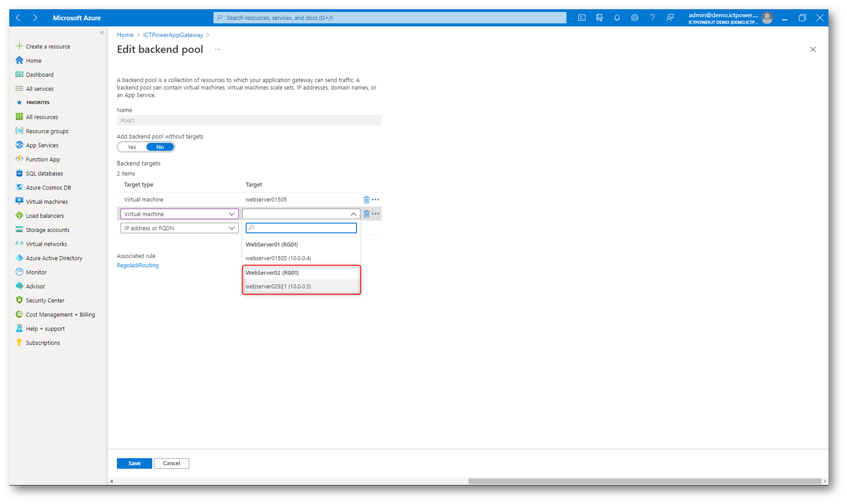Open Dashboard in the sidebar

click(x=40, y=74)
